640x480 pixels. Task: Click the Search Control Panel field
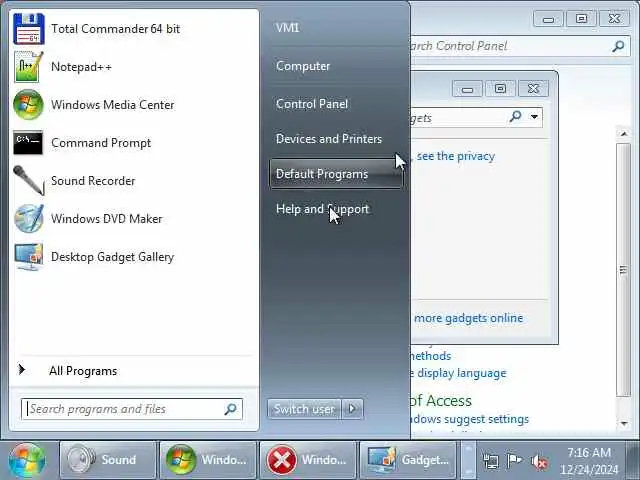(x=520, y=46)
